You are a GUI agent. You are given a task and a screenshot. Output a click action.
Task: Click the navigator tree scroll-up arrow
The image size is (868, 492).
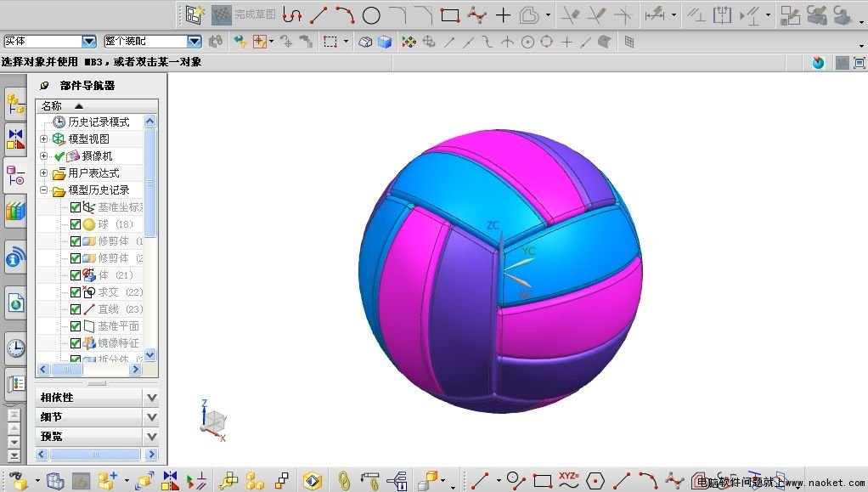pyautogui.click(x=150, y=122)
